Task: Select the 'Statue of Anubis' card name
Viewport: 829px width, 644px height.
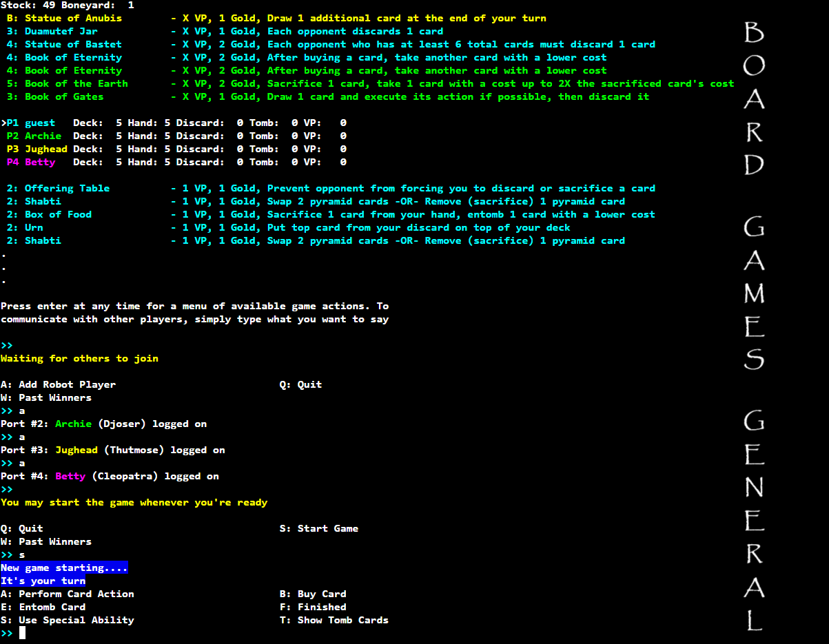Action: 73,18
